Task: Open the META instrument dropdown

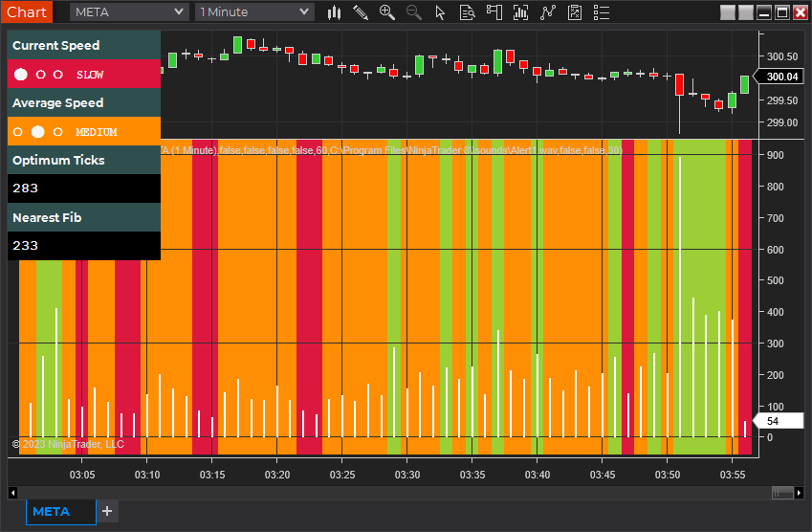Action: 128,11
